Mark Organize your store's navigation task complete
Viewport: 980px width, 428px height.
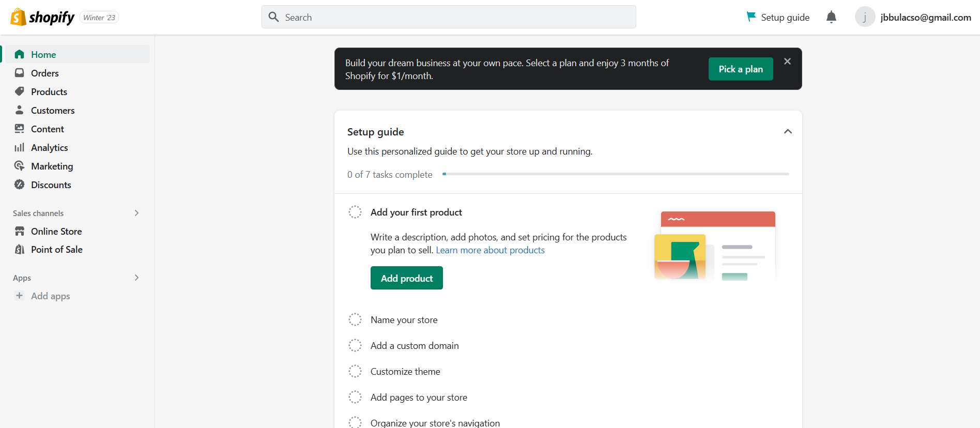click(355, 423)
